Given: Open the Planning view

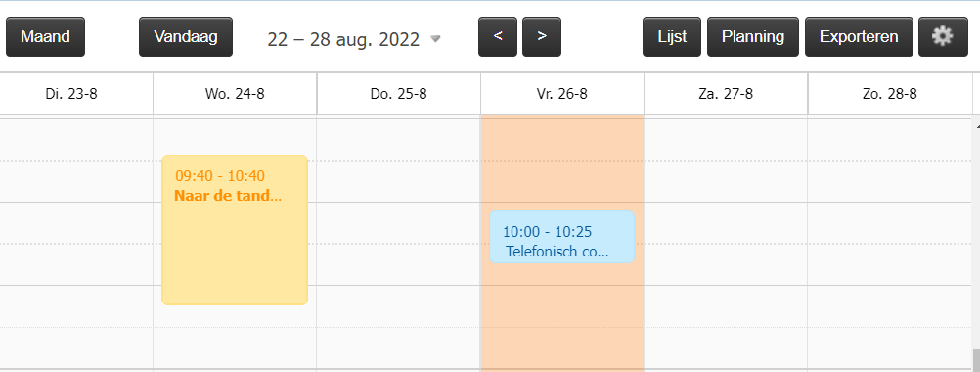Looking at the screenshot, I should pyautogui.click(x=753, y=37).
